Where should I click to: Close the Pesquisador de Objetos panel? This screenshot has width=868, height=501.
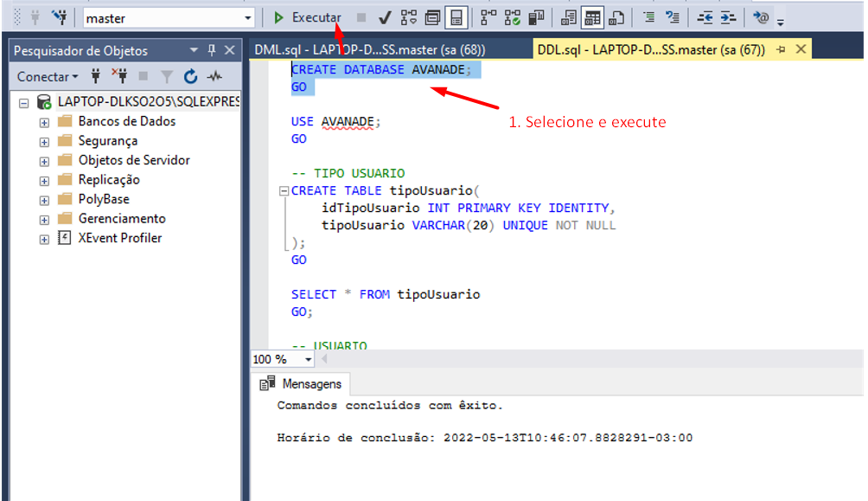(x=229, y=50)
